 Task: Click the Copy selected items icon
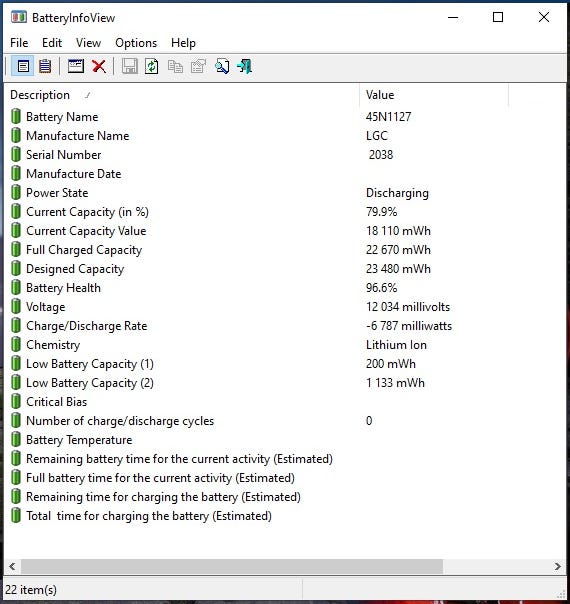click(175, 66)
